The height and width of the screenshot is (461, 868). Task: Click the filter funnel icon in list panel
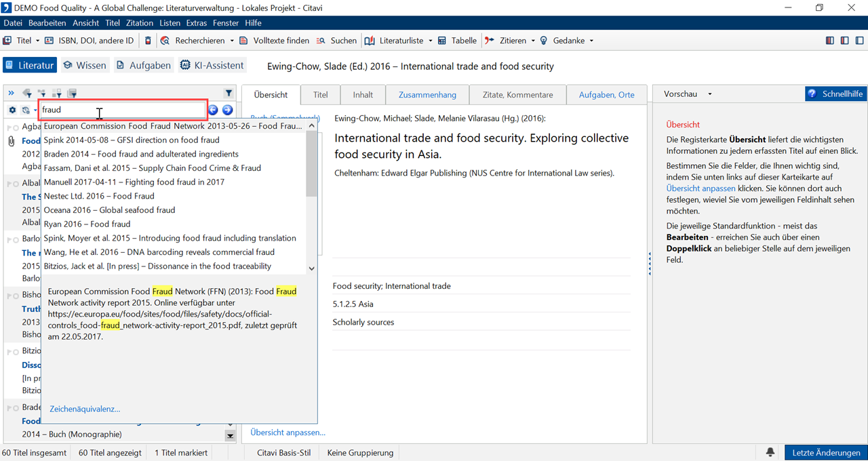(x=229, y=94)
